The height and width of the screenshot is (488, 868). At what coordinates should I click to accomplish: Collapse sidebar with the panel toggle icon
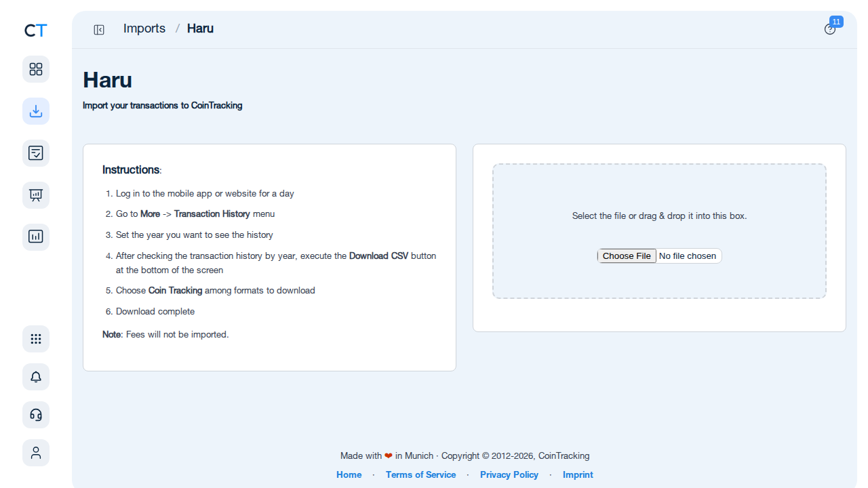pos(99,29)
